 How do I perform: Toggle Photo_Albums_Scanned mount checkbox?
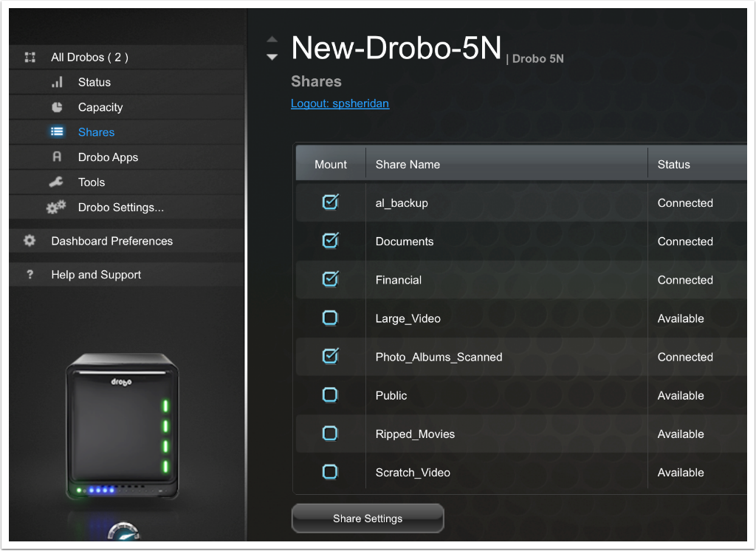coord(331,357)
